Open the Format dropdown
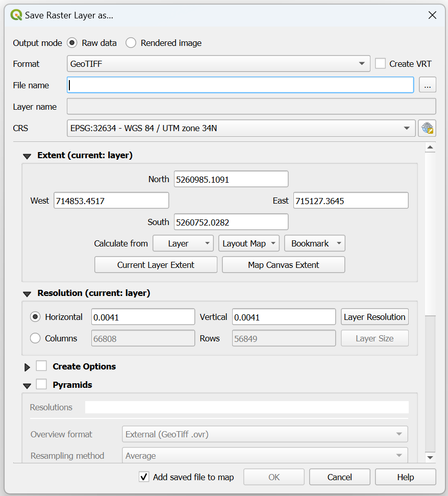The width and height of the screenshot is (448, 496). (x=362, y=63)
